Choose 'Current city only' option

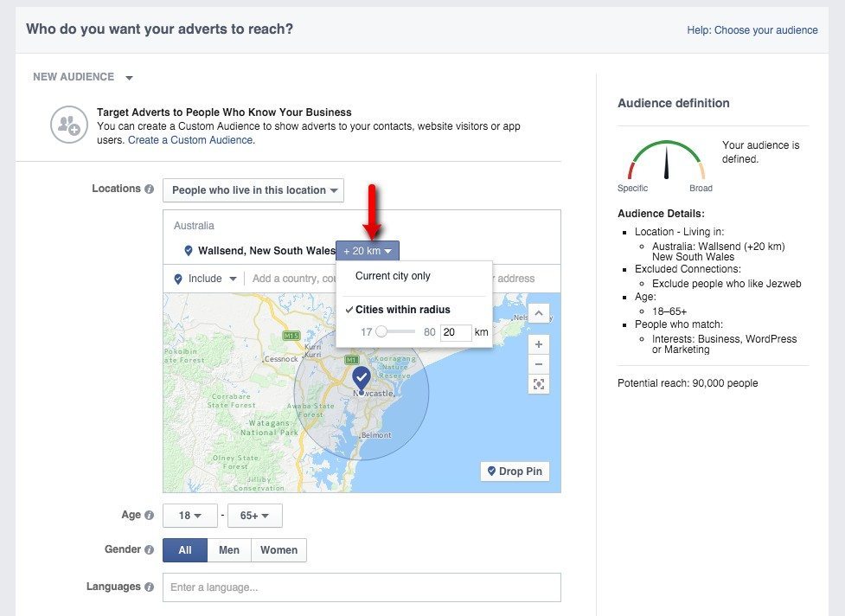click(393, 277)
